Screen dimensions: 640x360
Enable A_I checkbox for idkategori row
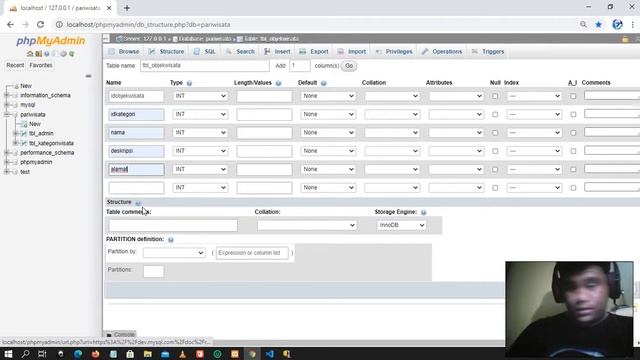[x=573, y=115]
